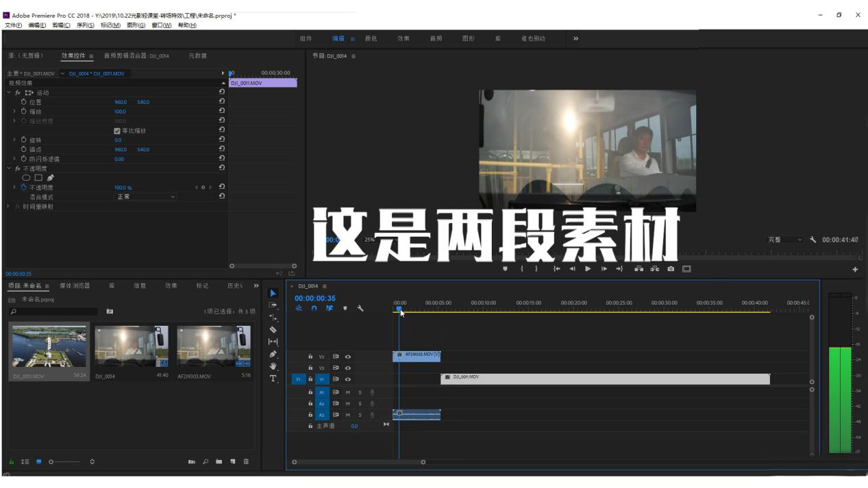Click export frame camera icon
Screen dimensions: 868x488
[x=671, y=269]
